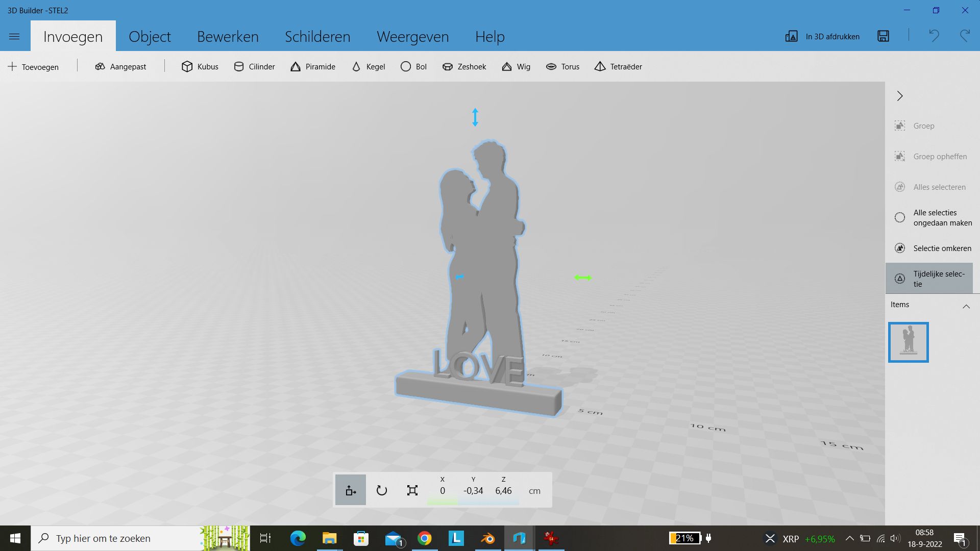Insert a Piramide shape
Viewport: 980px width, 551px height.
pos(312,66)
